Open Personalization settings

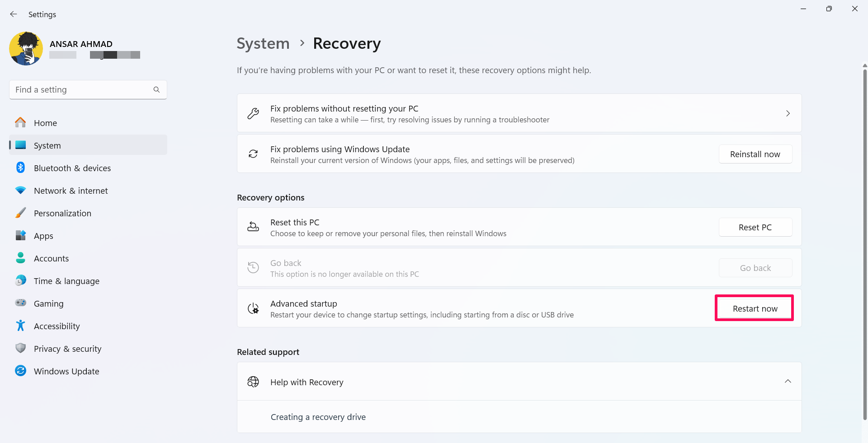pyautogui.click(x=88, y=213)
